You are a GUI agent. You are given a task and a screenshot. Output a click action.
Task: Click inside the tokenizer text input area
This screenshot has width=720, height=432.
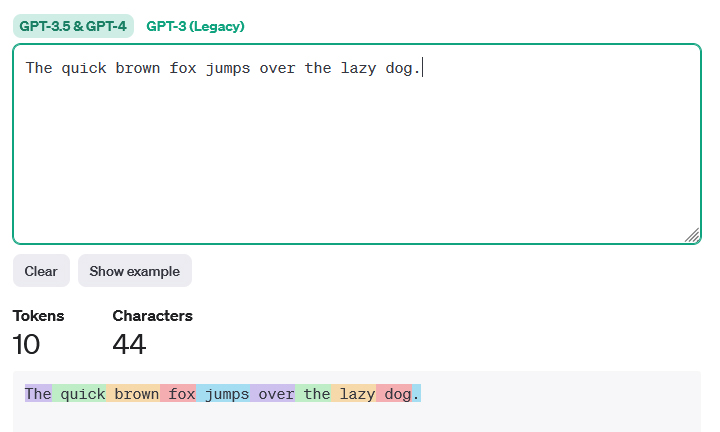[357, 144]
